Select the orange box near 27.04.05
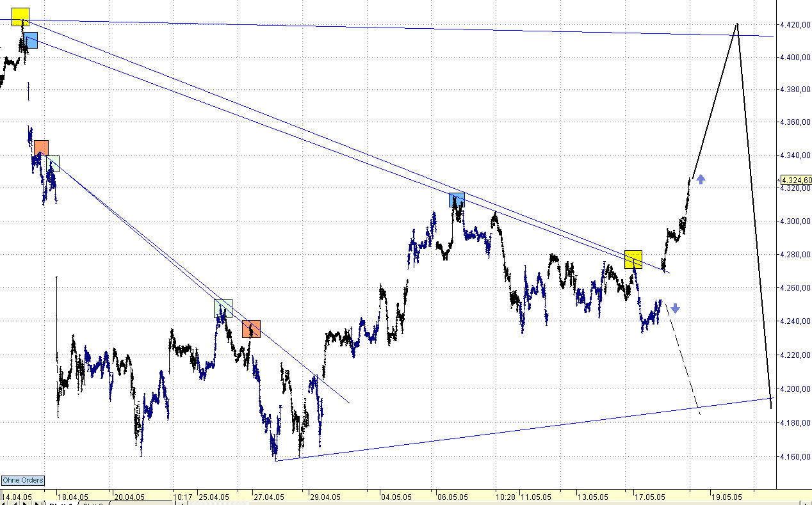This screenshot has width=812, height=505. click(x=250, y=328)
